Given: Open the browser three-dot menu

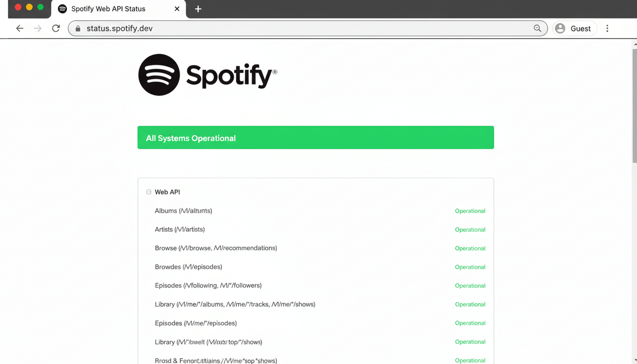Looking at the screenshot, I should [x=607, y=28].
